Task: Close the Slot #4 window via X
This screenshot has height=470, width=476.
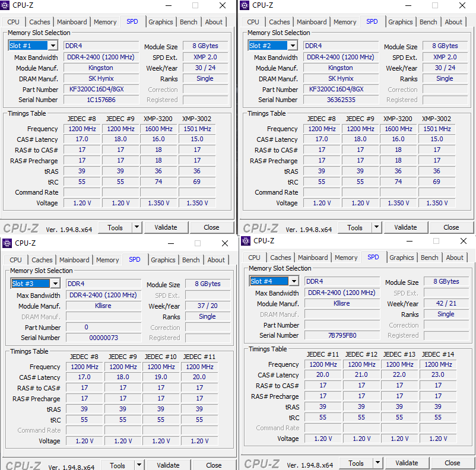Action: click(x=464, y=241)
